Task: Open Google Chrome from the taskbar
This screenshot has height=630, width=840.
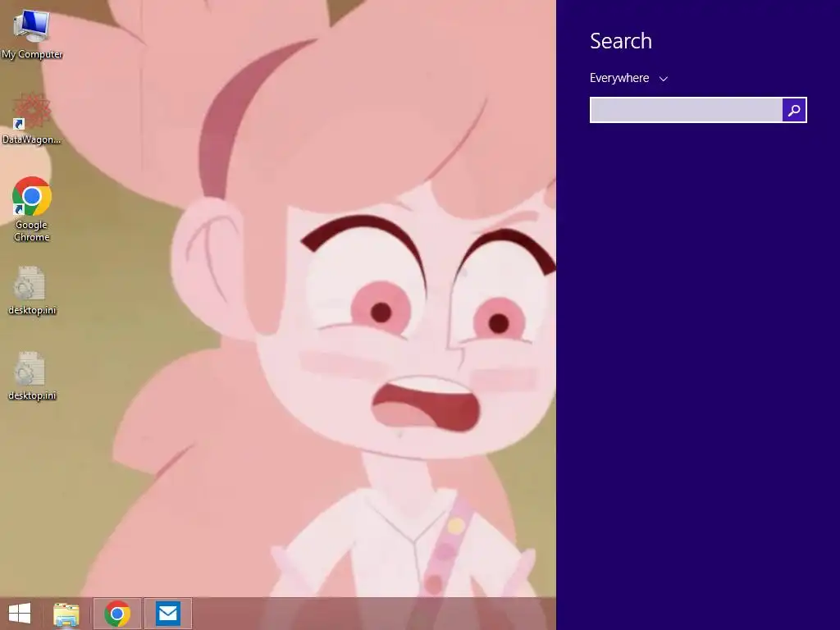Action: click(x=117, y=614)
